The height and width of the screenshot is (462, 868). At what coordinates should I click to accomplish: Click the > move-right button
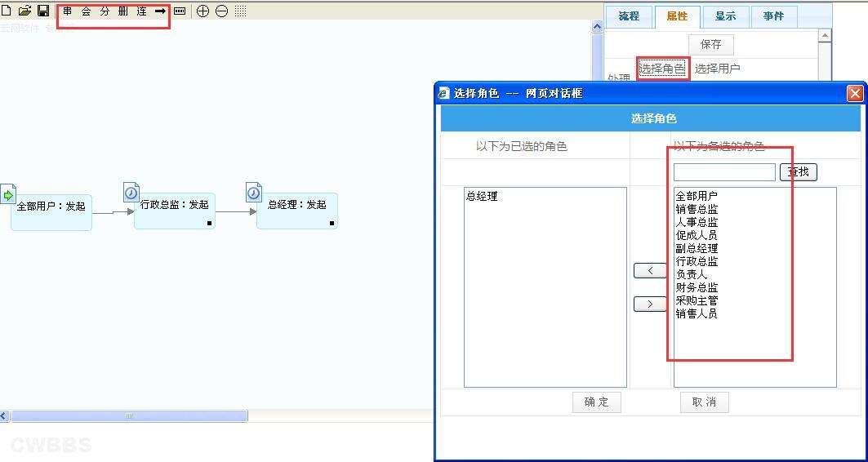click(650, 304)
